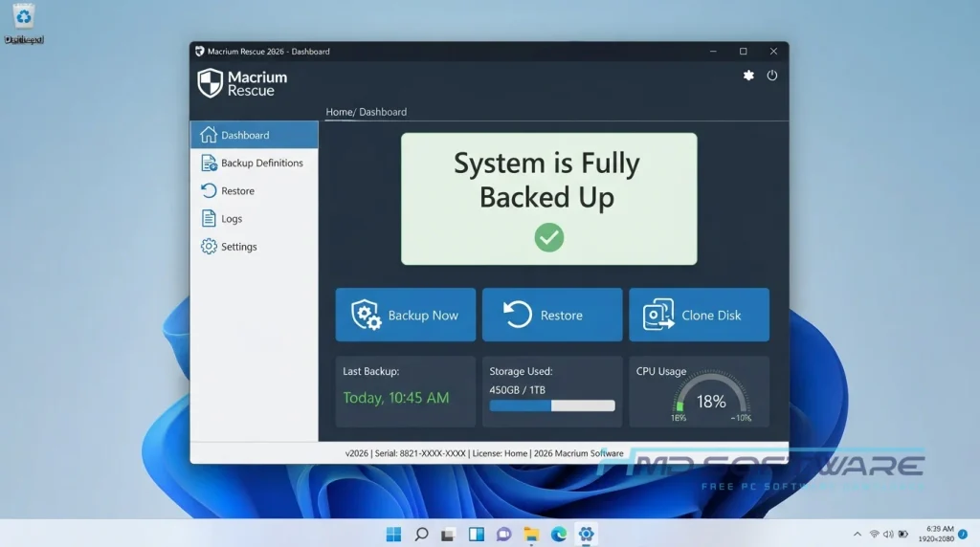Open the Widgets taskbar icon

tap(477, 534)
